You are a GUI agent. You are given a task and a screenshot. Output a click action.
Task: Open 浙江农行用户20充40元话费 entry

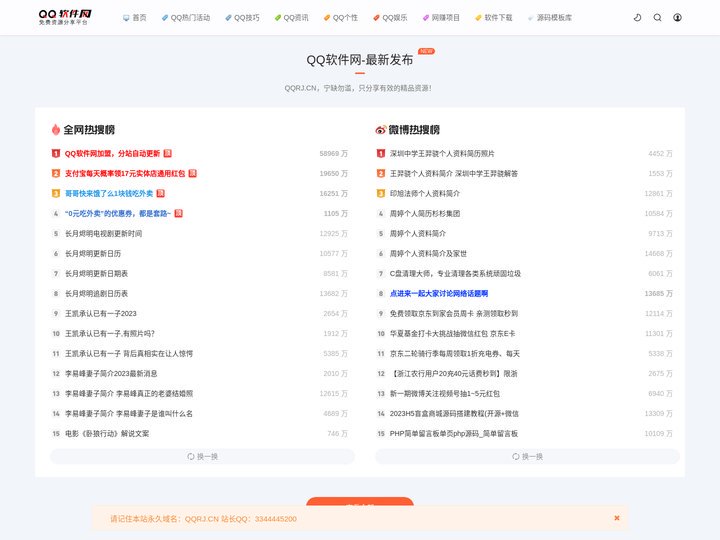pyautogui.click(x=454, y=373)
